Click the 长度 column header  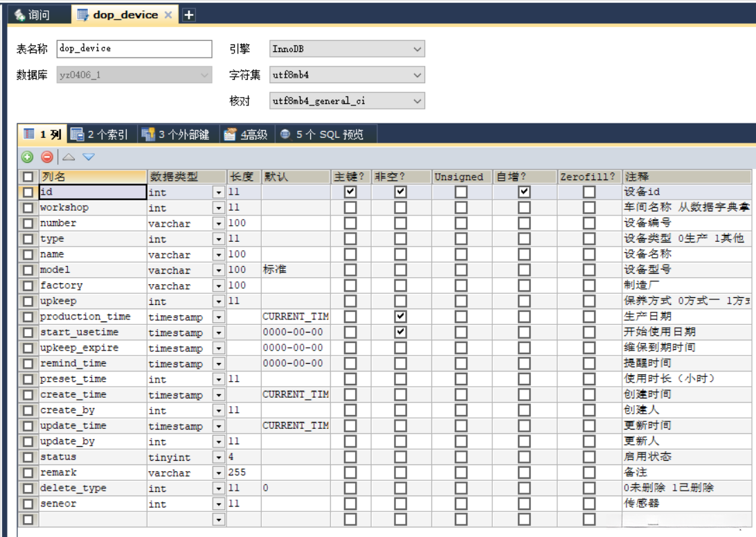point(244,177)
